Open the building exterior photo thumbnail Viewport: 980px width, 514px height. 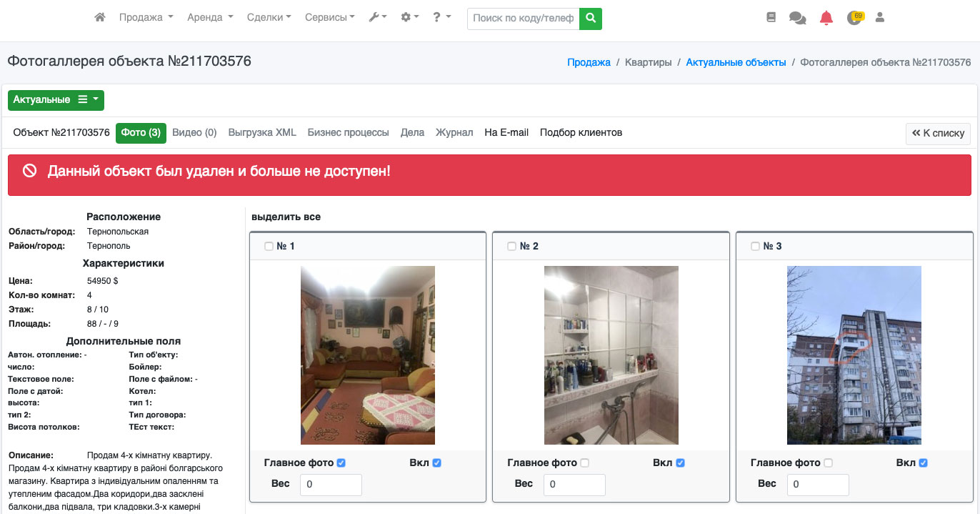pos(854,355)
